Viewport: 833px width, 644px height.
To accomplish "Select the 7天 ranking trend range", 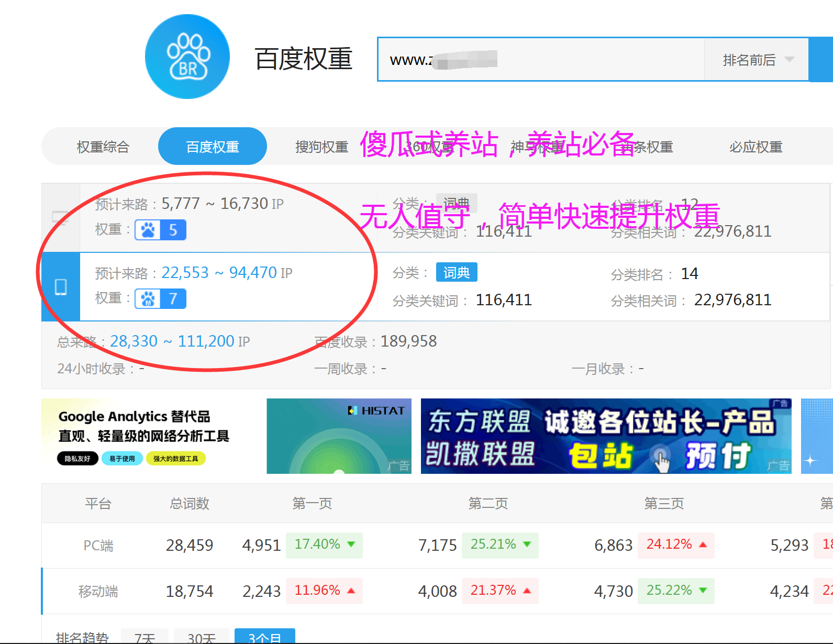I will [145, 637].
